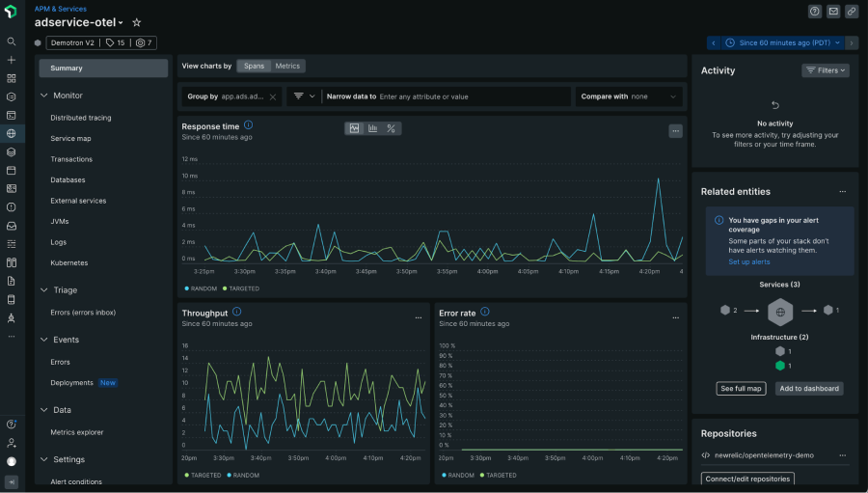Open the adservice-otel entity dropdown
Viewport: 868px width, 493px height.
(x=79, y=23)
